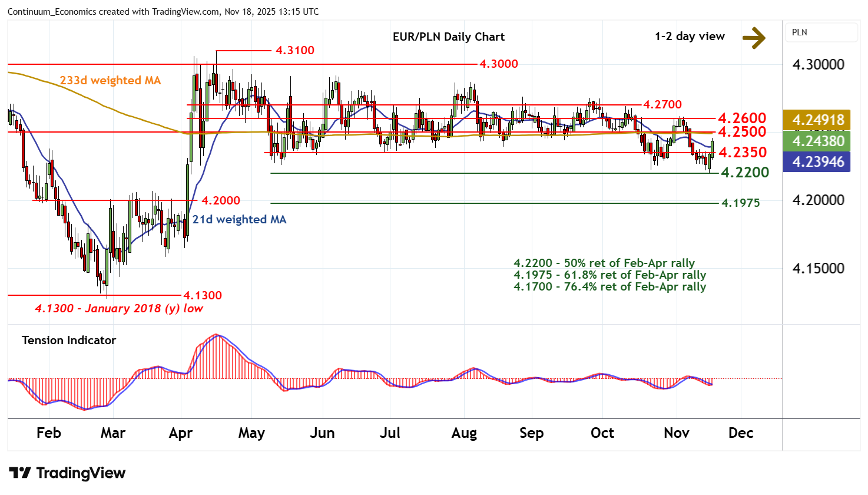
Task: Click the 4.3100 resistance level label
Action: [x=295, y=50]
